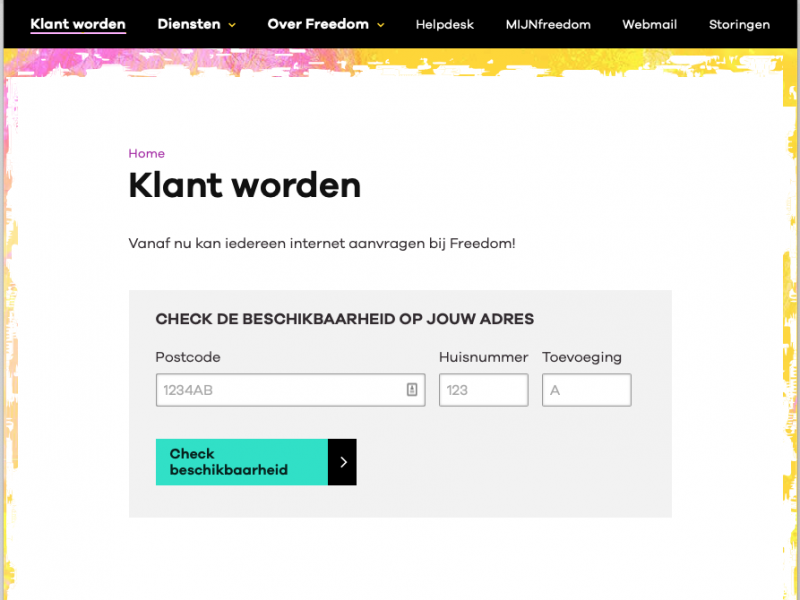Expand the Over Freedom dropdown chevron
Screen dimensions: 800x600
[380, 25]
